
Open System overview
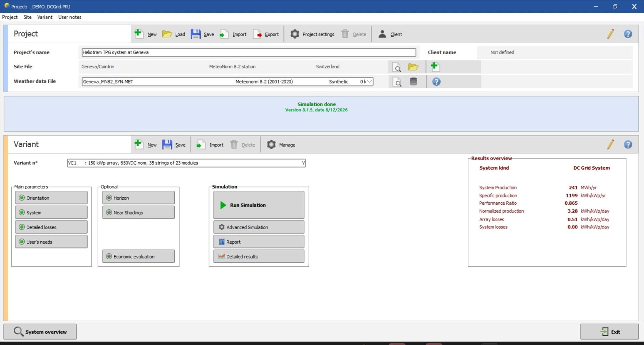pos(40,332)
